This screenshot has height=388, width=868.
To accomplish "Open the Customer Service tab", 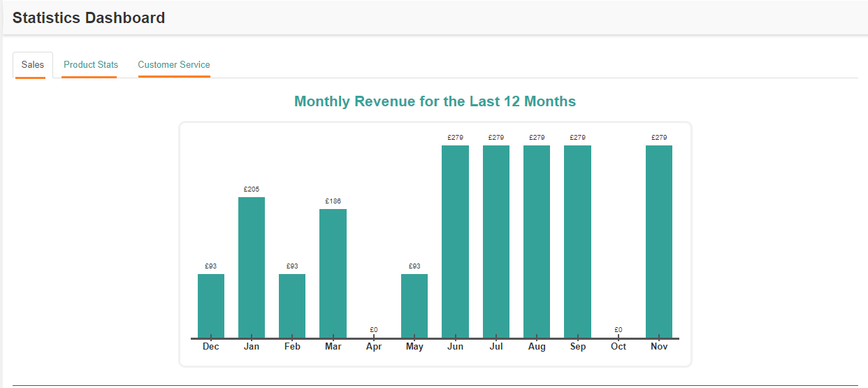I will tap(174, 65).
